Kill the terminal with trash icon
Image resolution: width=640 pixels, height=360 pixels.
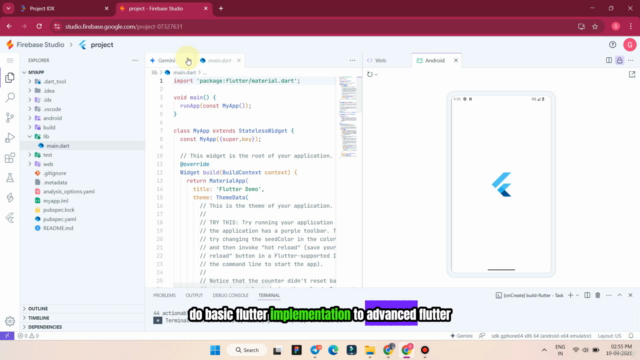pos(598,295)
